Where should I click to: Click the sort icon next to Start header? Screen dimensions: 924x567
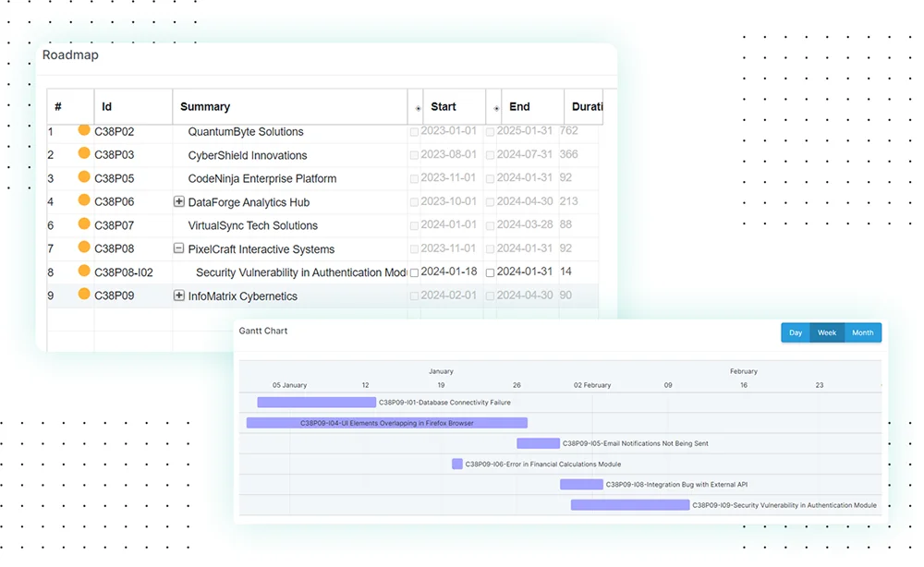coord(419,107)
